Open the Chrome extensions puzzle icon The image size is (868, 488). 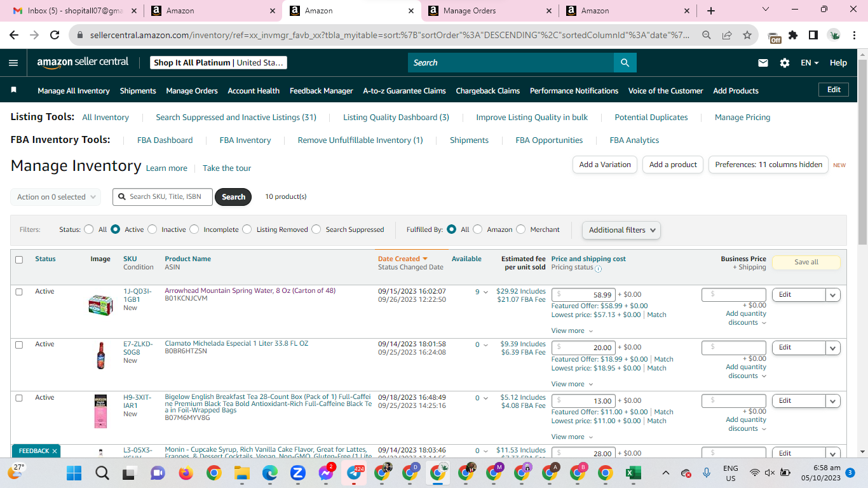click(793, 35)
